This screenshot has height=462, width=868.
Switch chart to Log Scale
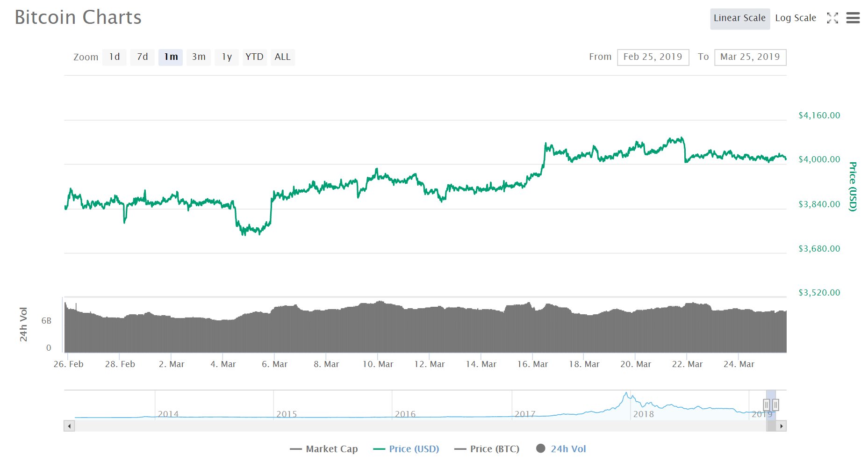[x=796, y=18]
